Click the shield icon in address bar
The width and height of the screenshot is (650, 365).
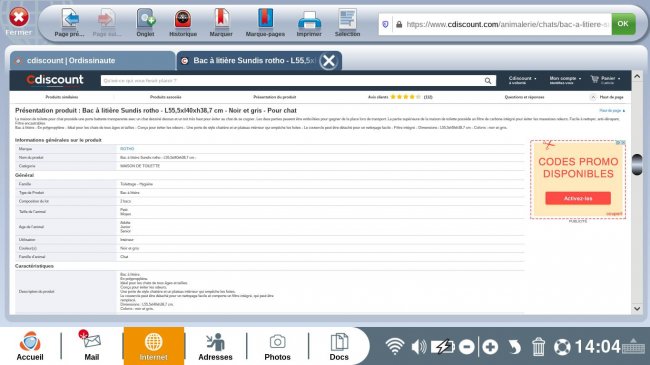point(385,24)
